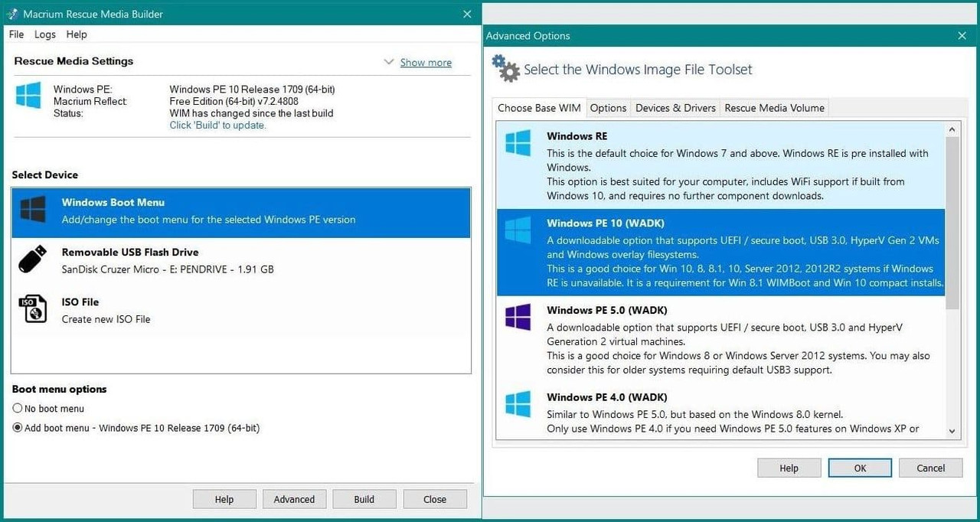The image size is (980, 522).
Task: Click the scroll up arrow in WIM list
Action: point(953,129)
